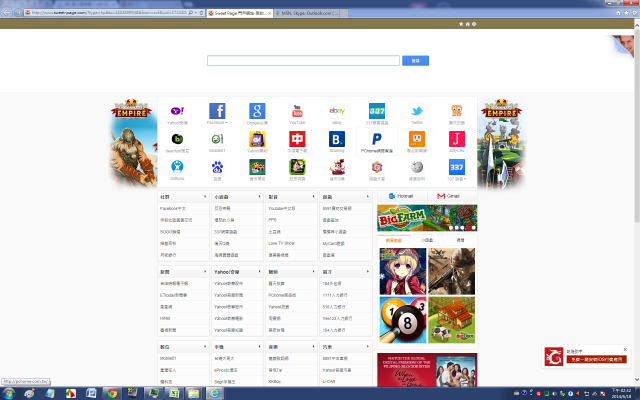Screen dimensions: 640x400
Task: Select the third games panel tab
Action: click(460, 240)
